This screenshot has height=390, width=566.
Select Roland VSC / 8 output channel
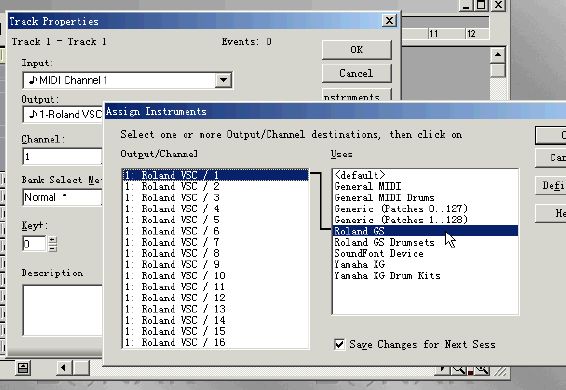click(x=215, y=253)
